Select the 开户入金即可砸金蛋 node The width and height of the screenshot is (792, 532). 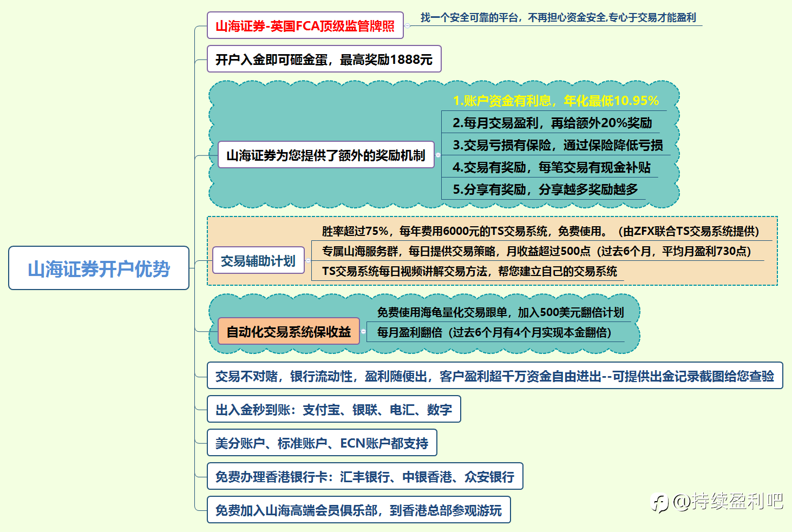click(324, 59)
